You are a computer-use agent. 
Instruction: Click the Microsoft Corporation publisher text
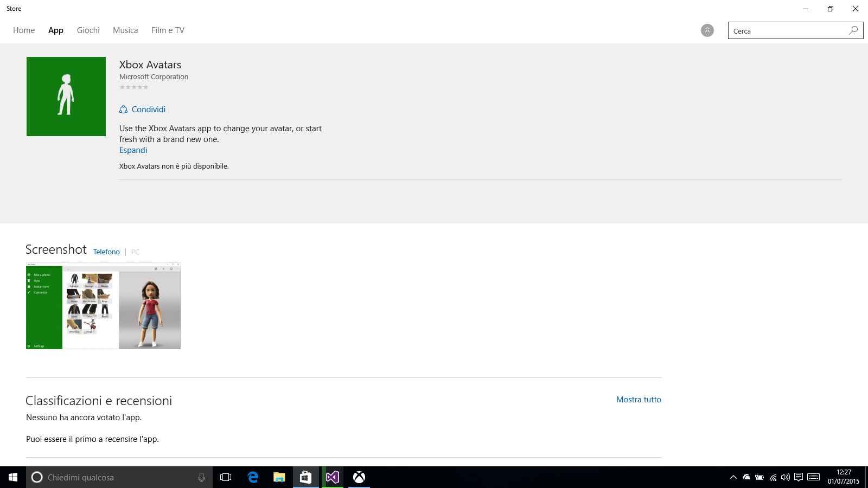point(154,77)
